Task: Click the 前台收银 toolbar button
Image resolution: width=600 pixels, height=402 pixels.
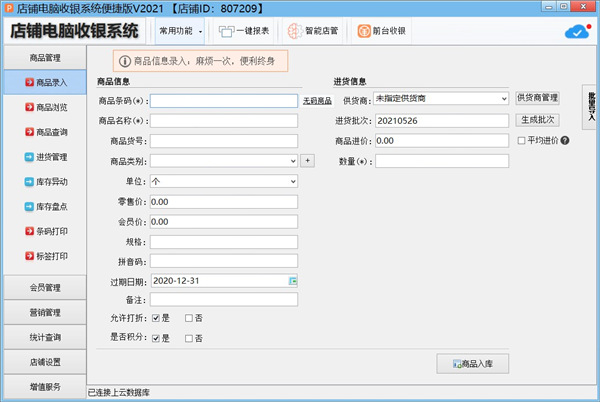Action: pyautogui.click(x=382, y=31)
